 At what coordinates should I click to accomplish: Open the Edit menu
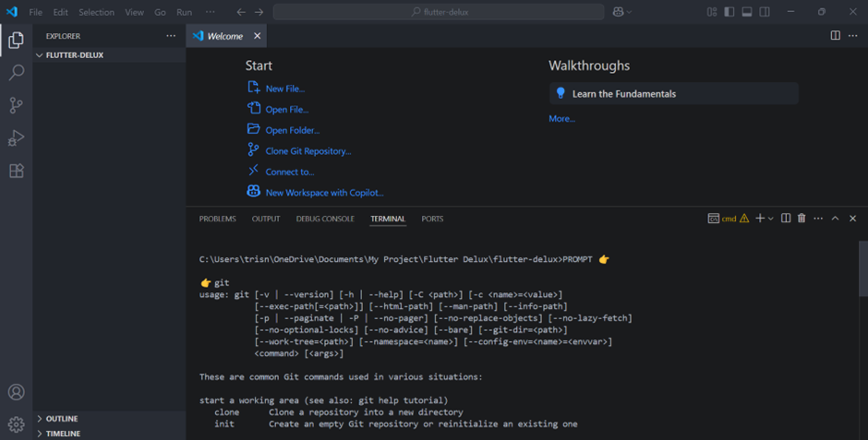(60, 12)
